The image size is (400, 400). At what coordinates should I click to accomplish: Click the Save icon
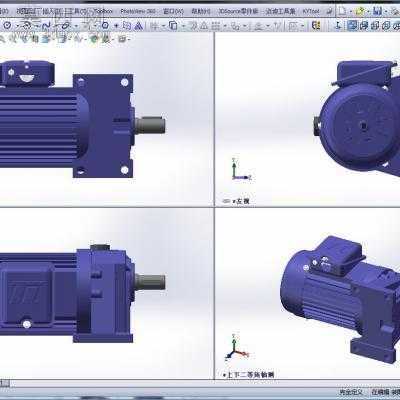377,11
